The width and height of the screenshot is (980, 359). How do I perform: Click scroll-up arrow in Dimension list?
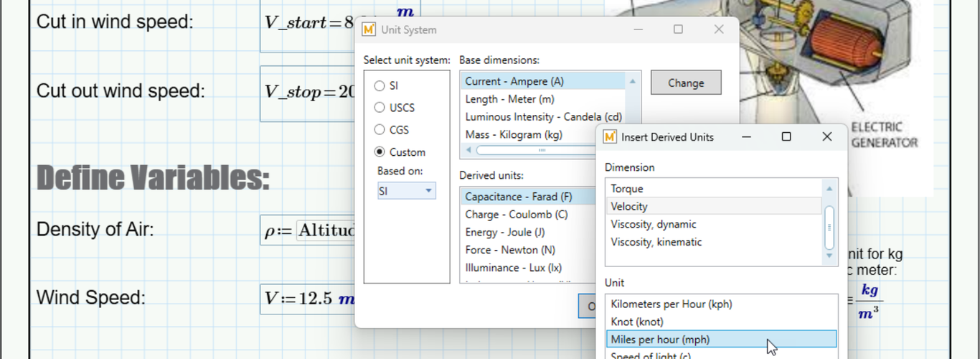tap(829, 189)
